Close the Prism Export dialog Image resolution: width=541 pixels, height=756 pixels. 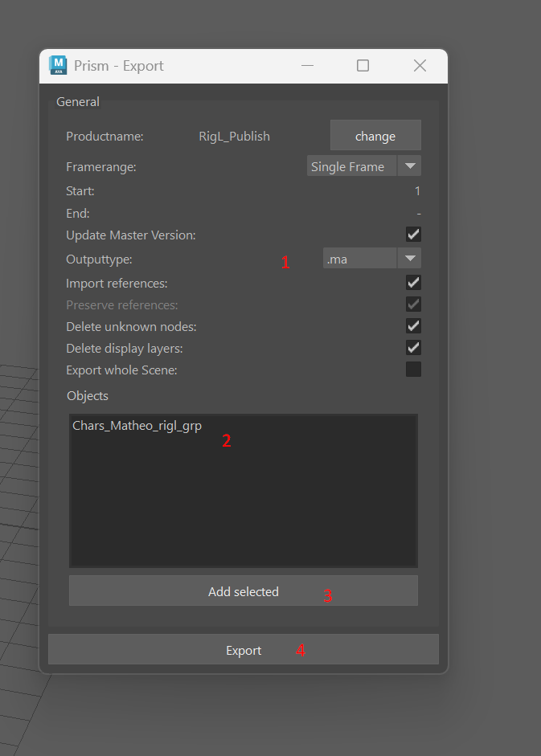click(x=420, y=66)
